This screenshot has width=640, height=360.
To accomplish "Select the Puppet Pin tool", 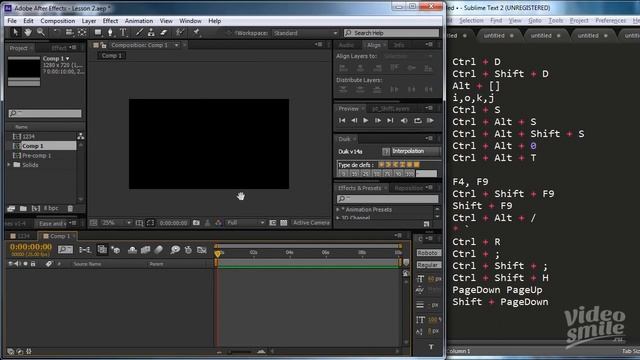I will [196, 33].
